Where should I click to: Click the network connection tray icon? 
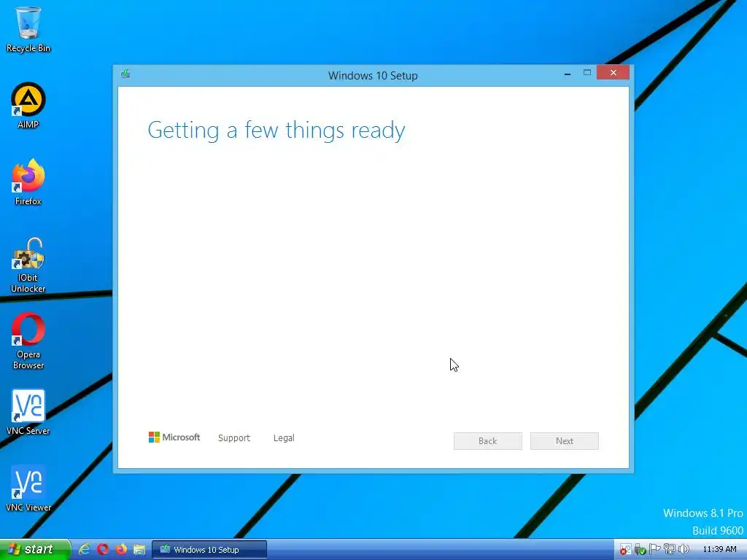pyautogui.click(x=670, y=549)
